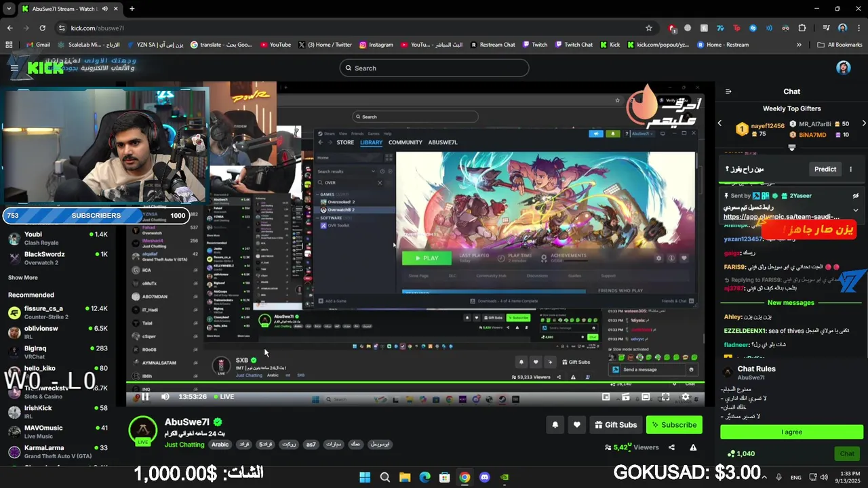This screenshot has width=868, height=488.
Task: Click the Predict button
Action: coord(825,169)
